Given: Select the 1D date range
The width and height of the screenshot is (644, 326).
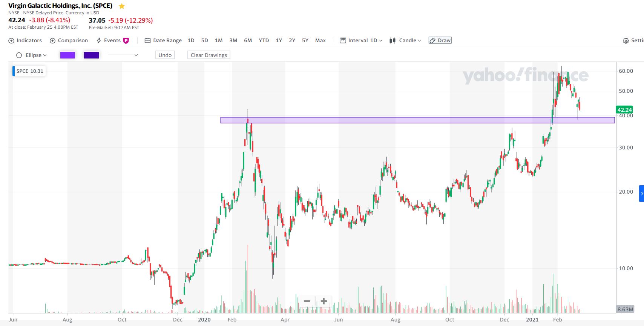Looking at the screenshot, I should [x=191, y=40].
